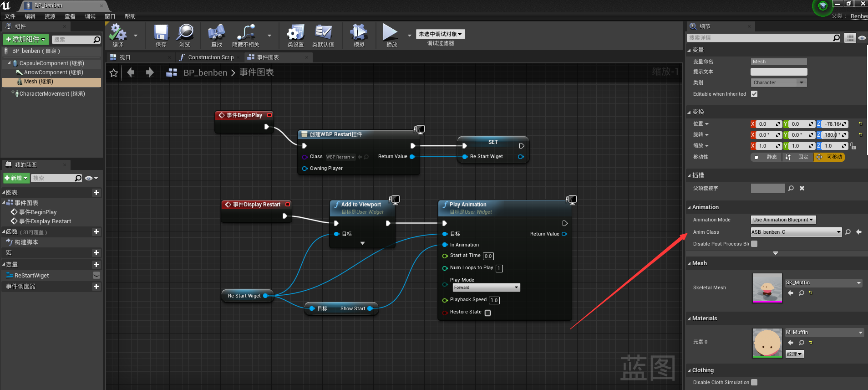Toggle the scale ratio lock

pos(853,146)
